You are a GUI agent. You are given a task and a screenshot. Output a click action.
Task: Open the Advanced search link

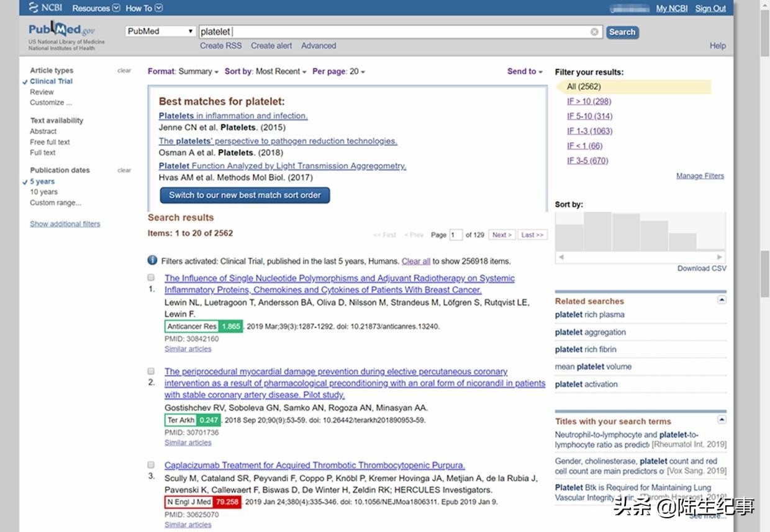[x=319, y=46]
